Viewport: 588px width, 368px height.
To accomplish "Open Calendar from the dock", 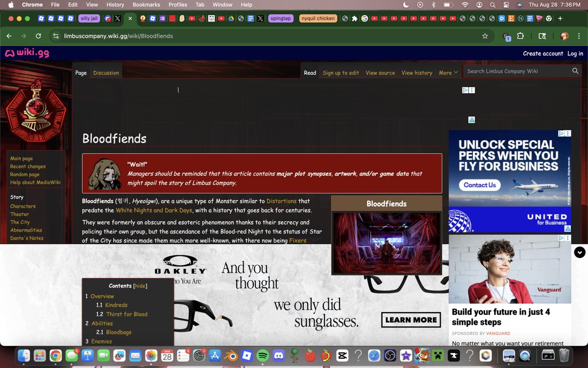I will click(x=167, y=355).
